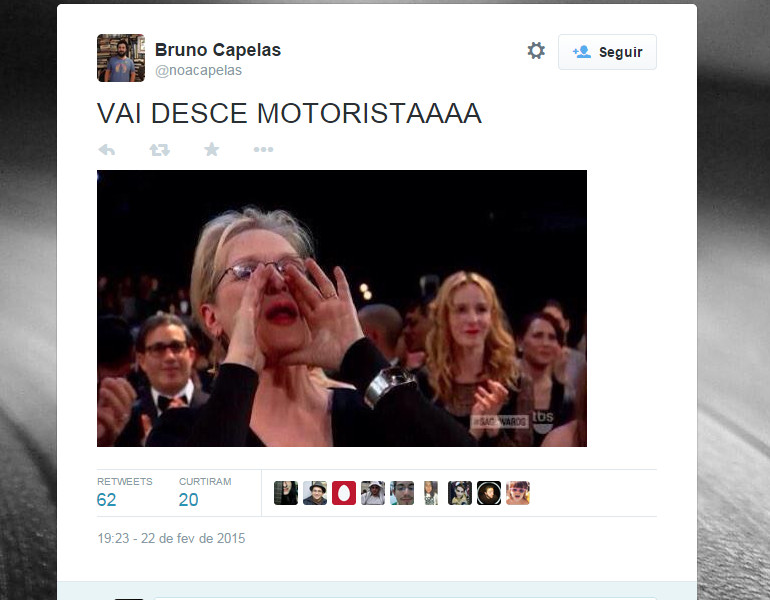The width and height of the screenshot is (770, 600).
Task: Click the reply input field below the tweet
Action: pos(406,599)
